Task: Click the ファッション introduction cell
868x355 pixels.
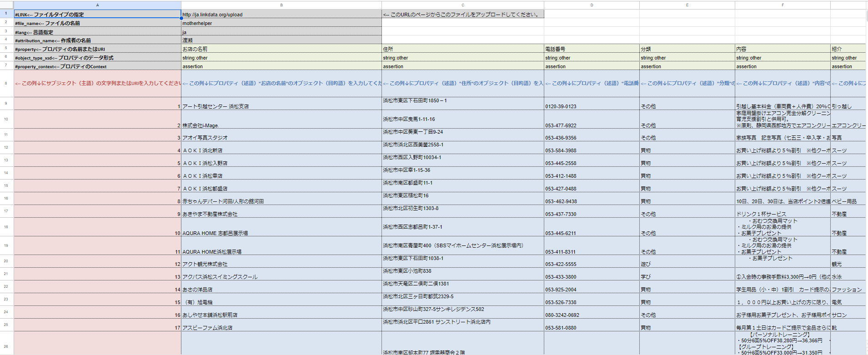Action: click(849, 287)
